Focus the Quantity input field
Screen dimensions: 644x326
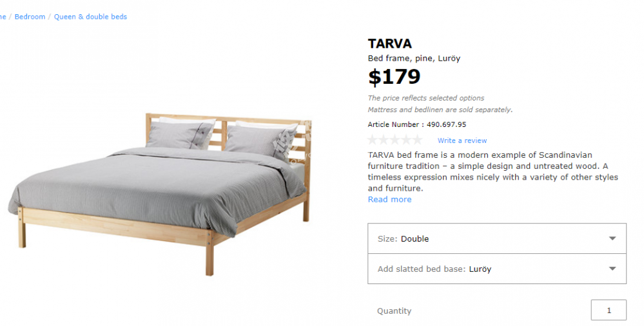click(x=609, y=311)
